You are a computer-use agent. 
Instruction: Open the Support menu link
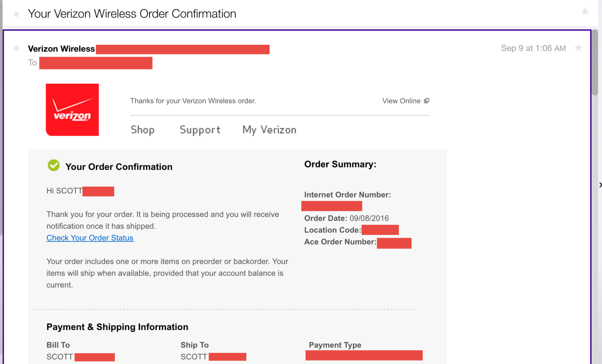200,130
